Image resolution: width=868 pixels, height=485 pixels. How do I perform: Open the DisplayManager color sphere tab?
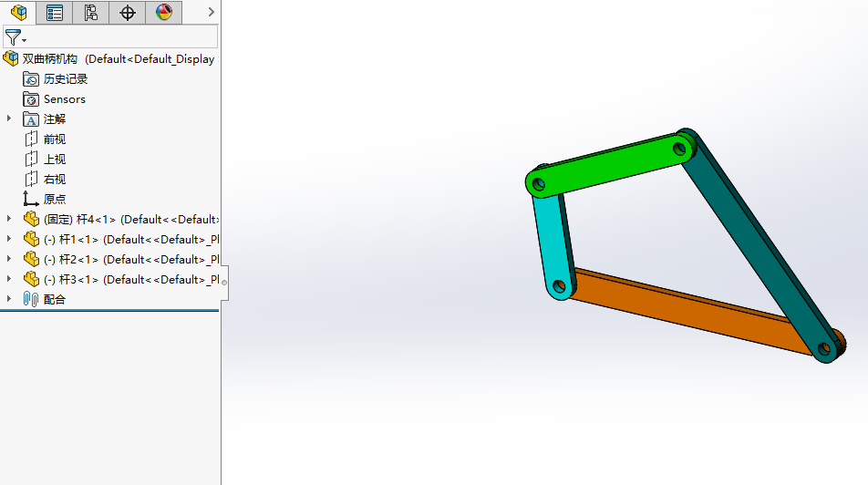coord(164,12)
